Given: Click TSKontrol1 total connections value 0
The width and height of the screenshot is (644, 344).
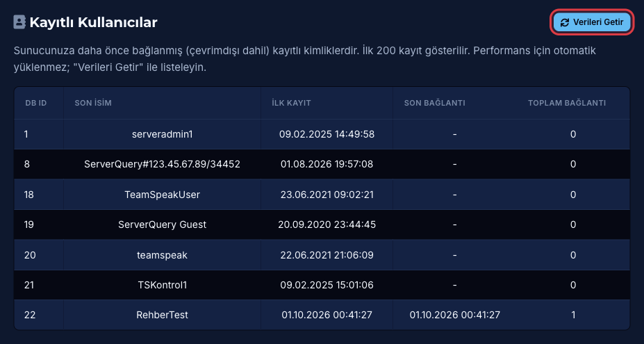Looking at the screenshot, I should pos(573,285).
